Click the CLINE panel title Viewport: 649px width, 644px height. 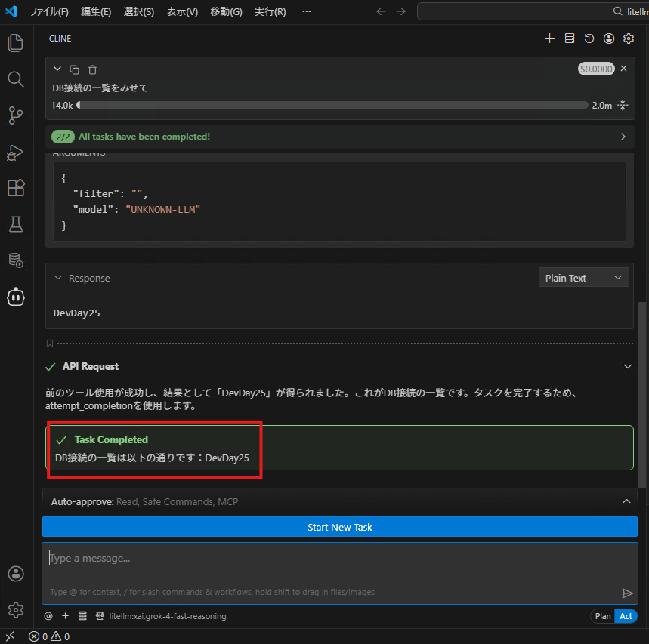(x=60, y=39)
